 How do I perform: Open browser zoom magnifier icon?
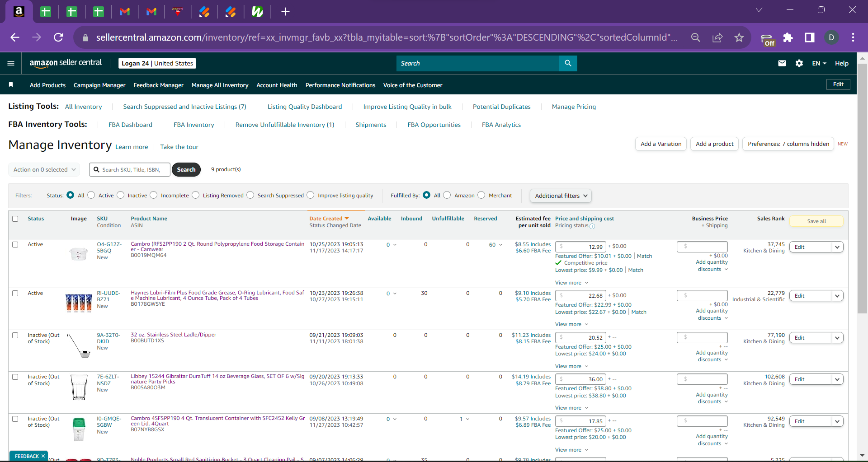[x=696, y=37]
